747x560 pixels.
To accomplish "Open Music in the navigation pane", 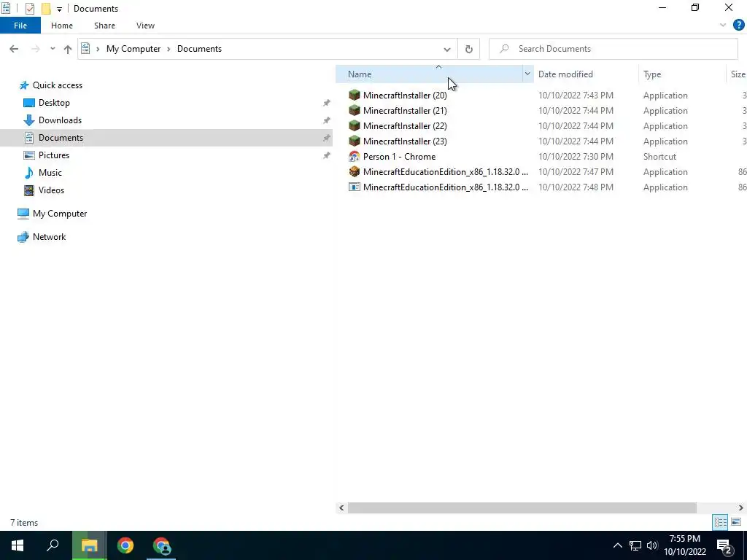I will pos(50,173).
